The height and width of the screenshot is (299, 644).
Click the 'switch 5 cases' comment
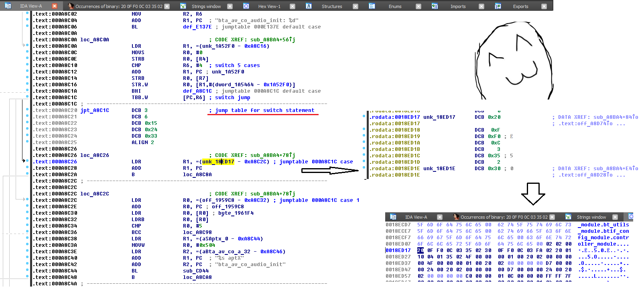[238, 65]
